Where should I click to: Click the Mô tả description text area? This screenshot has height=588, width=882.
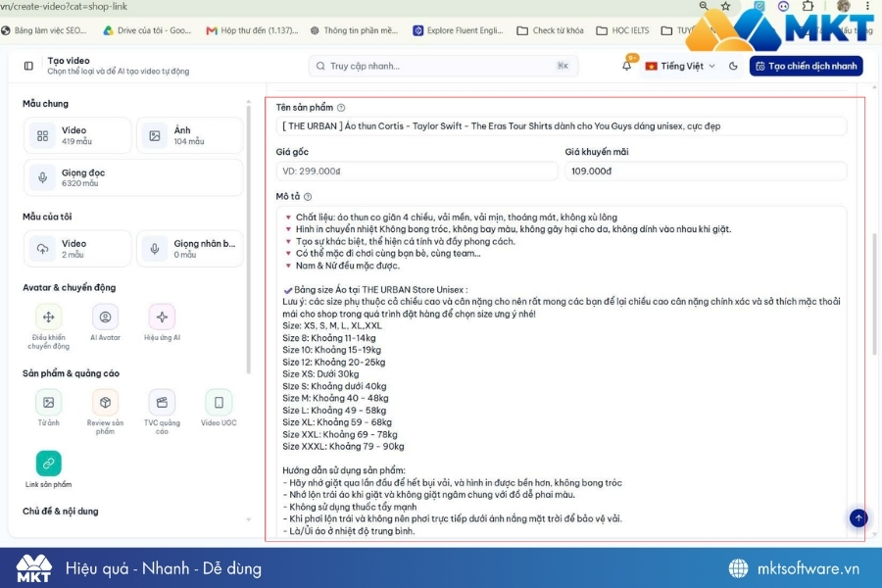click(561, 372)
